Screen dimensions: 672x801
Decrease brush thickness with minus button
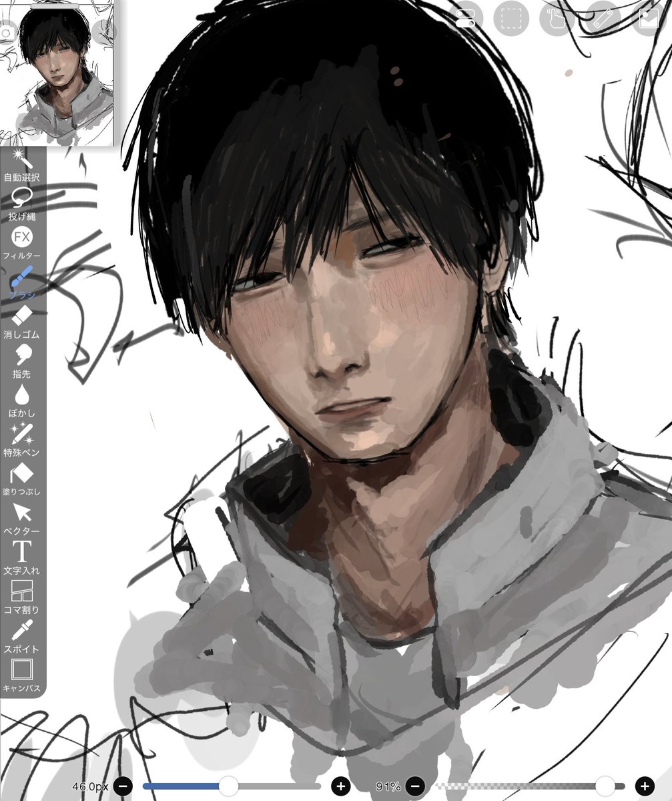click(123, 786)
